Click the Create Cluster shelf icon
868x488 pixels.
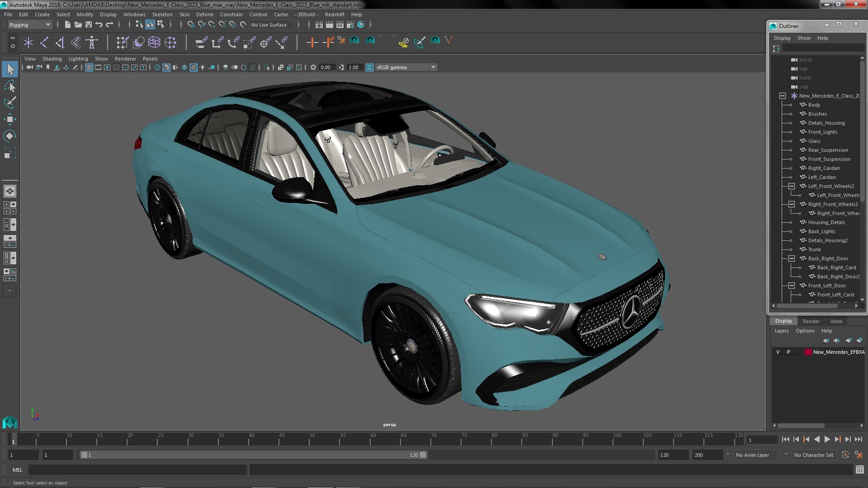[x=170, y=42]
